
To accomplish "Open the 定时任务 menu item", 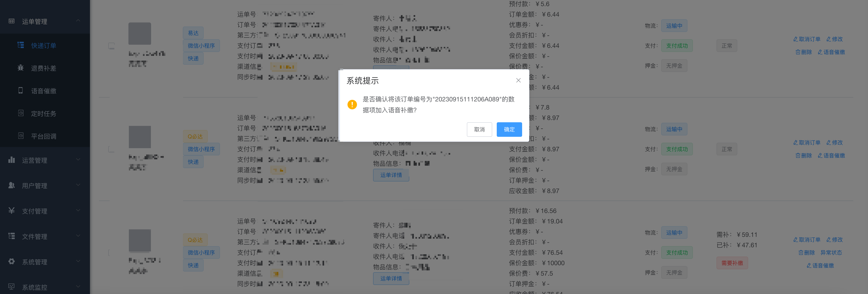I will tap(45, 113).
